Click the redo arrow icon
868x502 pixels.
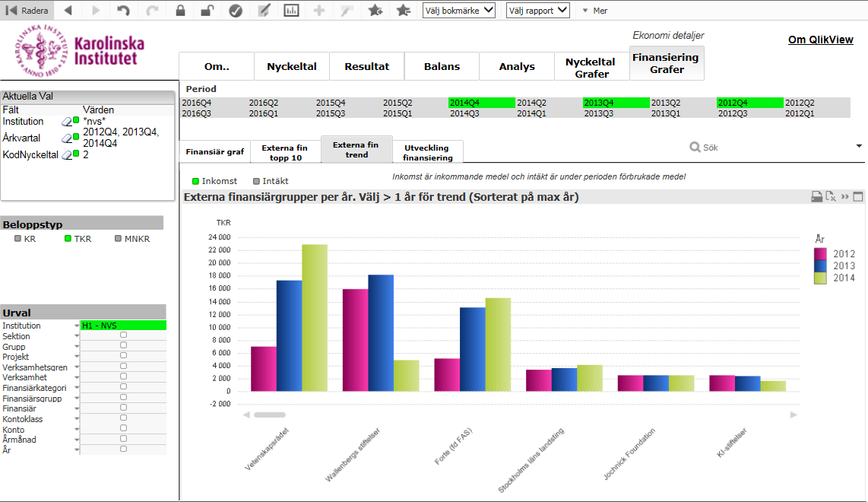152,11
